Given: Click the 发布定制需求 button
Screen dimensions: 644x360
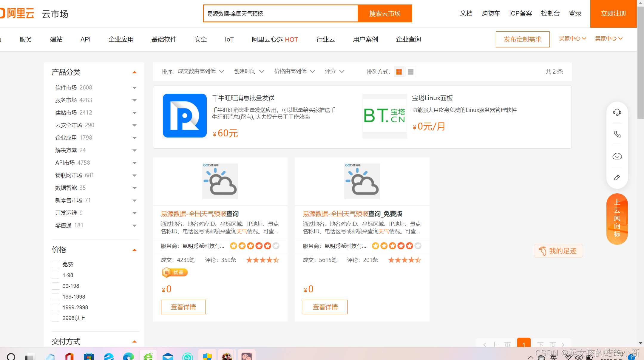Looking at the screenshot, I should [523, 39].
